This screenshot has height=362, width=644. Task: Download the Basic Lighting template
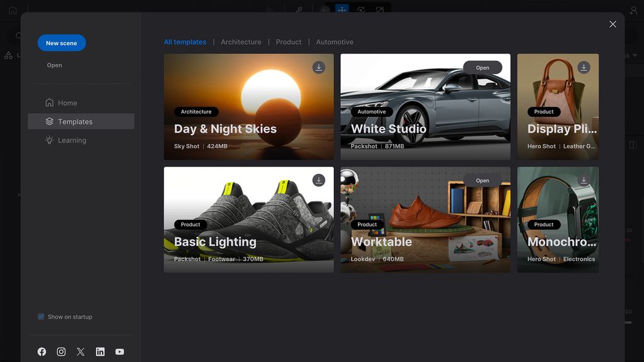pos(319,180)
